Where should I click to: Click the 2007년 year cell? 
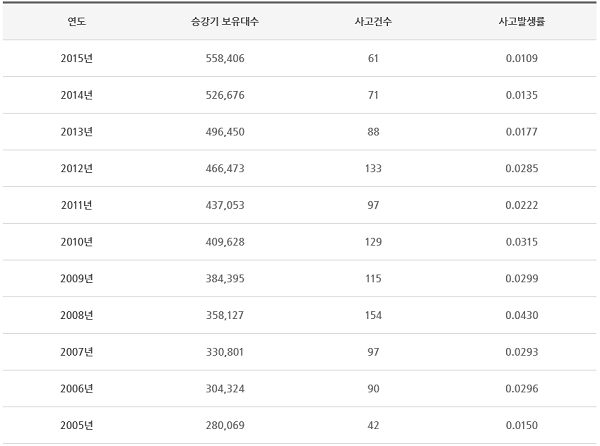[x=76, y=352]
